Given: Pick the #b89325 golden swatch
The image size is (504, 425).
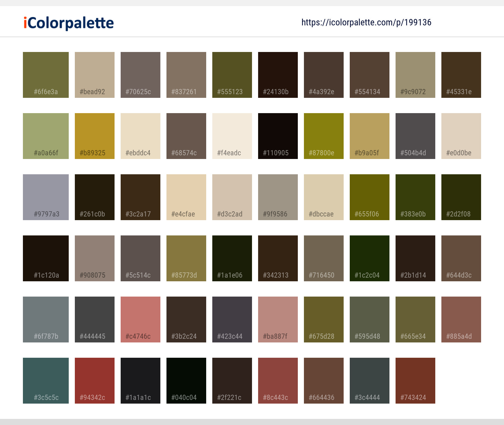Looking at the screenshot, I should [95, 136].
